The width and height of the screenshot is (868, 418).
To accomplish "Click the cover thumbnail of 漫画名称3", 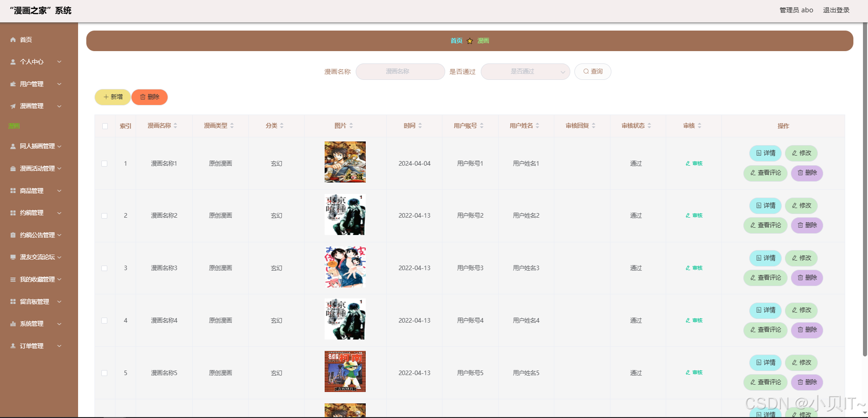I will pos(345,267).
